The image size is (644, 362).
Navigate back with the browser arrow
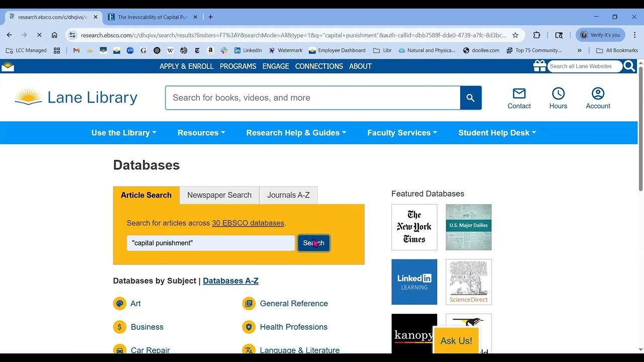point(10,35)
